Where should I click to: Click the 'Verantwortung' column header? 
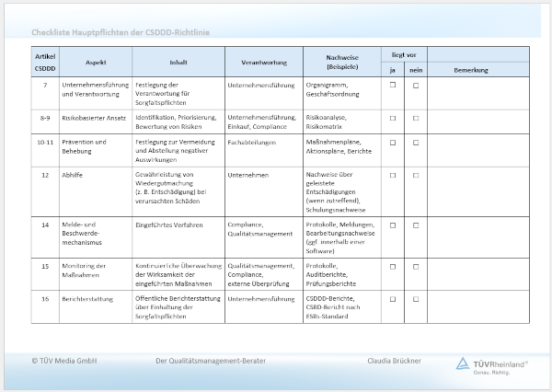pos(263,63)
